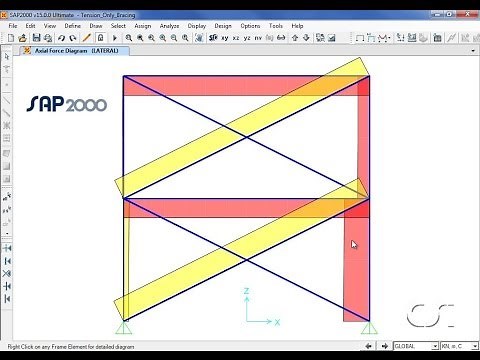Open the Analyze menu
480x360 pixels.
pyautogui.click(x=169, y=26)
